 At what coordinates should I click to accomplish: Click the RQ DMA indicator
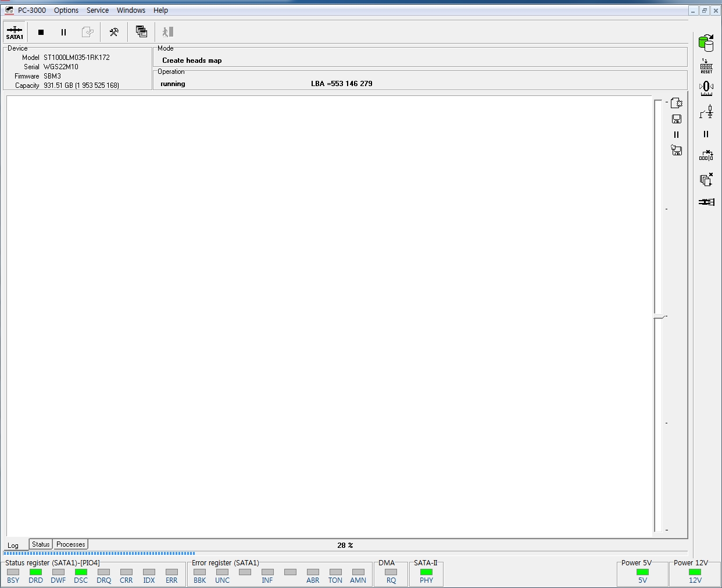(391, 572)
